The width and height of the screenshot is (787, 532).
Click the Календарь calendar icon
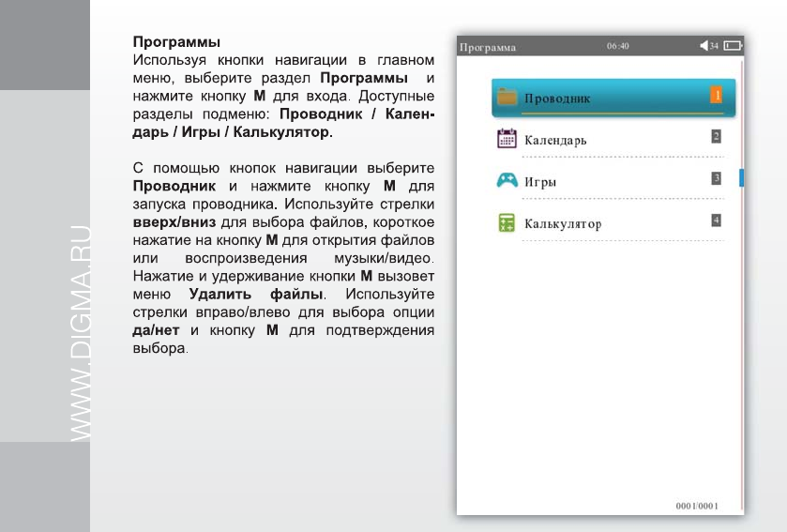(507, 138)
